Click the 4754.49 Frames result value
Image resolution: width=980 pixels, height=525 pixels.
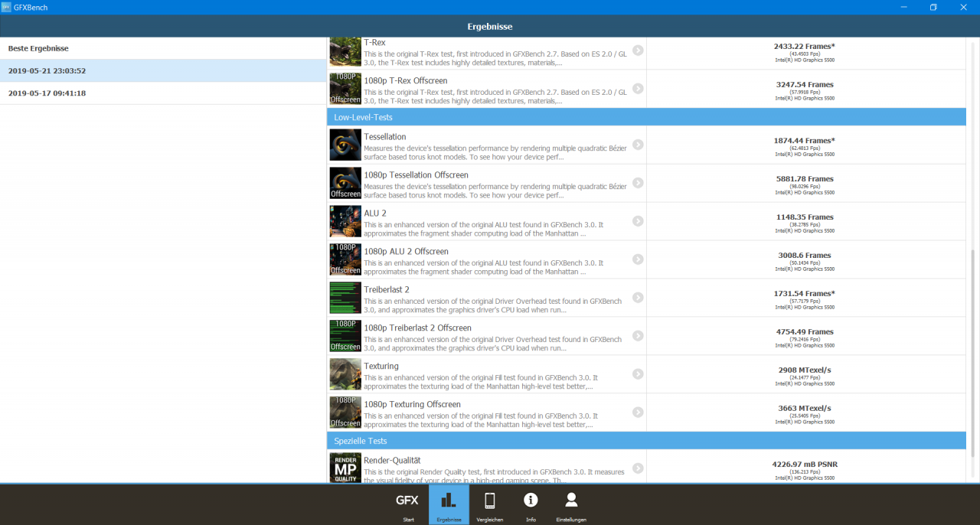click(805, 332)
